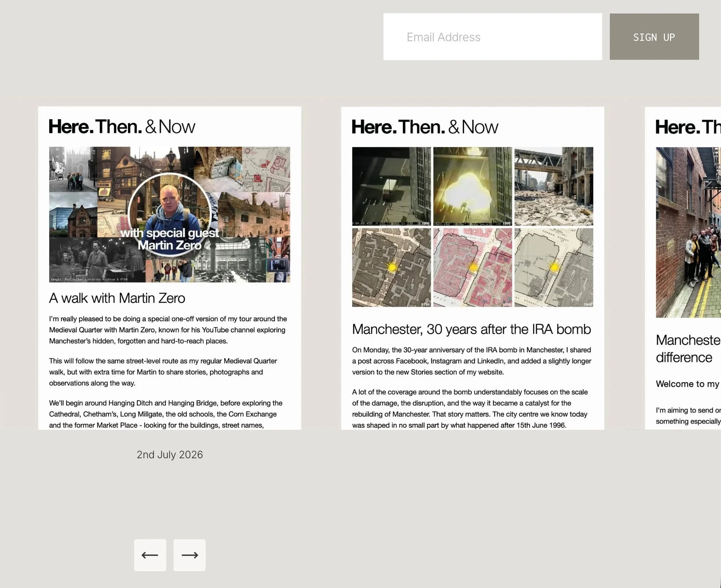Advance carousel with right arrow button
This screenshot has height=588, width=721.
point(190,555)
